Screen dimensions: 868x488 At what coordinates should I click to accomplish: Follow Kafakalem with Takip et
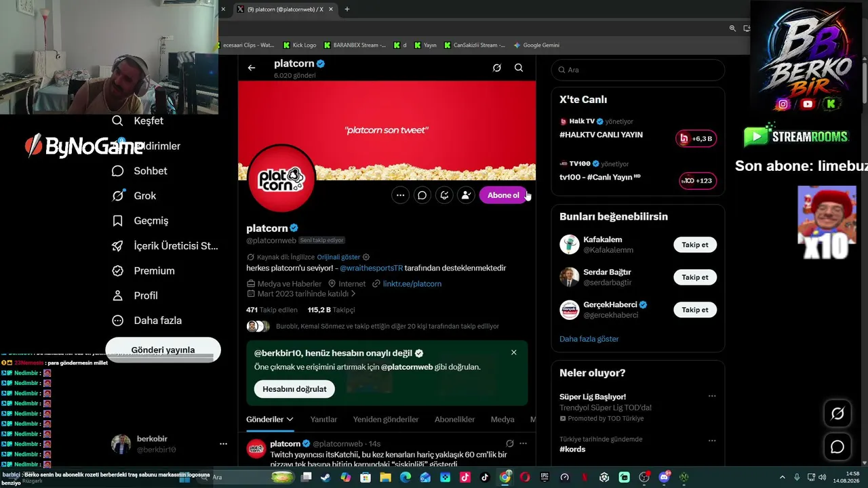[695, 245]
